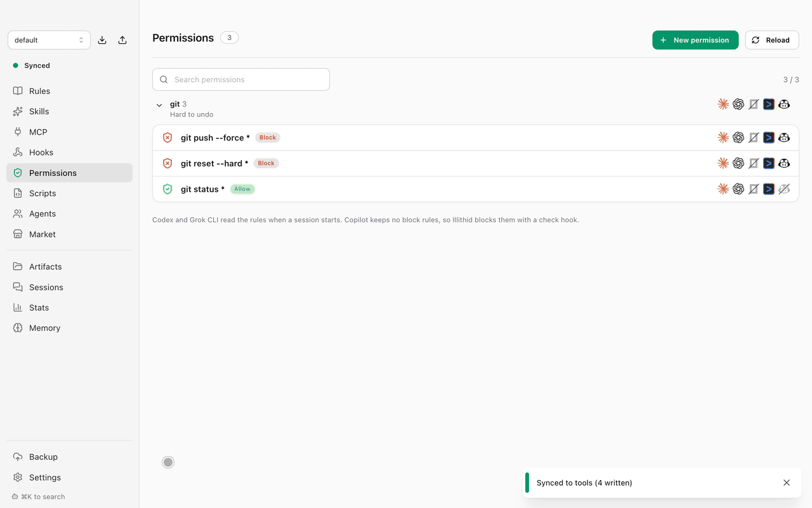Screen dimensions: 812x508
Task: Click the Block badge on git push --force
Action: click(x=268, y=138)
